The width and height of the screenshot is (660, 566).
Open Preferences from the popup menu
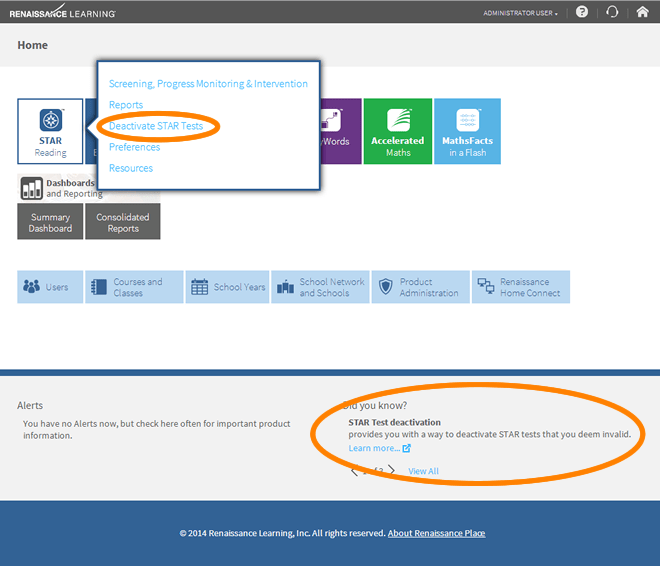134,147
